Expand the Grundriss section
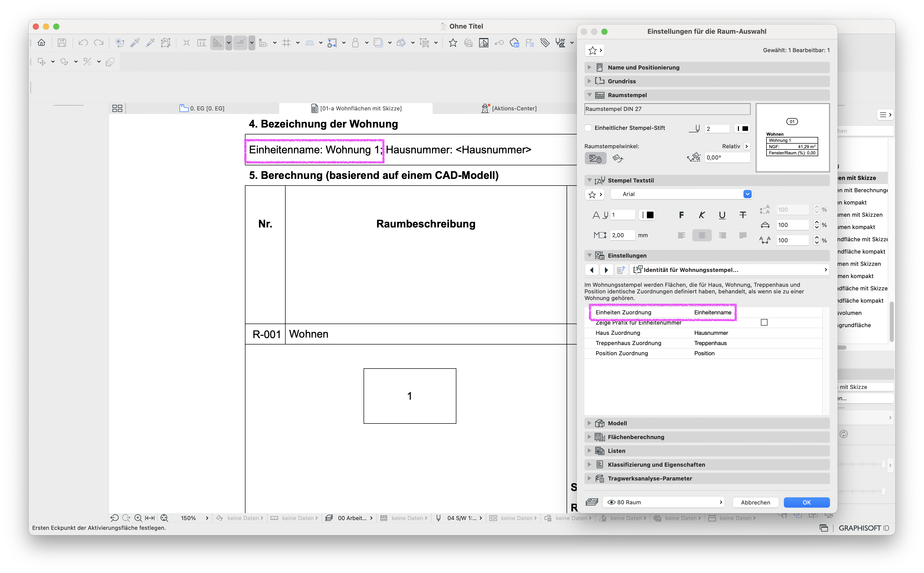The width and height of the screenshot is (924, 573). (x=707, y=81)
